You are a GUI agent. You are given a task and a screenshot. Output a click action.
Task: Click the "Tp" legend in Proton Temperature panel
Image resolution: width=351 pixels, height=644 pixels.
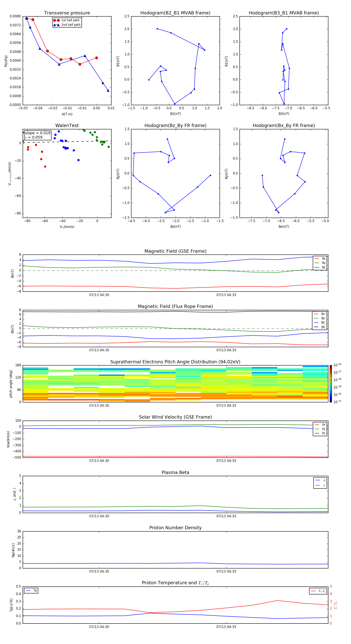pyautogui.click(x=31, y=591)
